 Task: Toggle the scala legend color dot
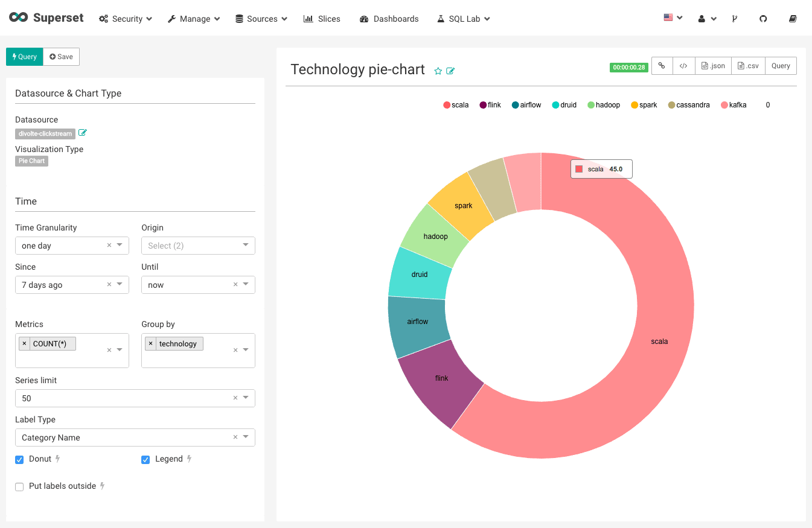(x=447, y=105)
